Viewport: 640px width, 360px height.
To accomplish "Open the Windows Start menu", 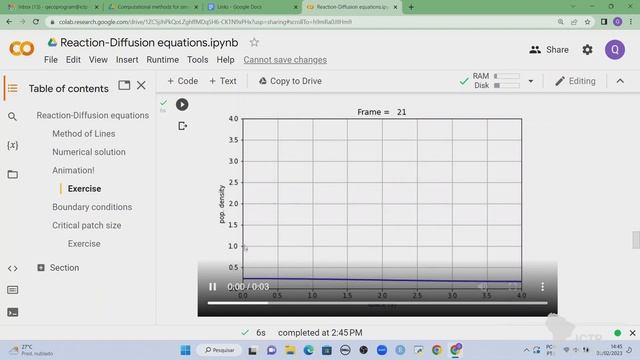I will 185,350.
